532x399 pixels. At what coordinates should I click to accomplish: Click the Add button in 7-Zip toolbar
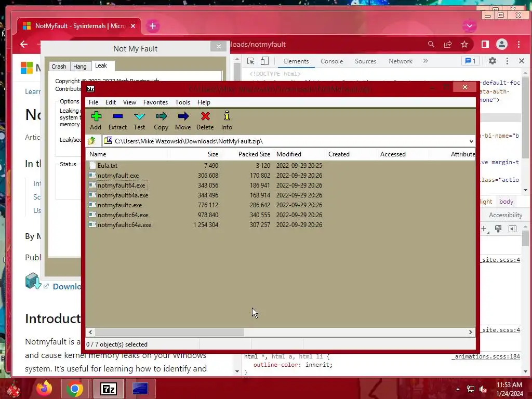96,121
